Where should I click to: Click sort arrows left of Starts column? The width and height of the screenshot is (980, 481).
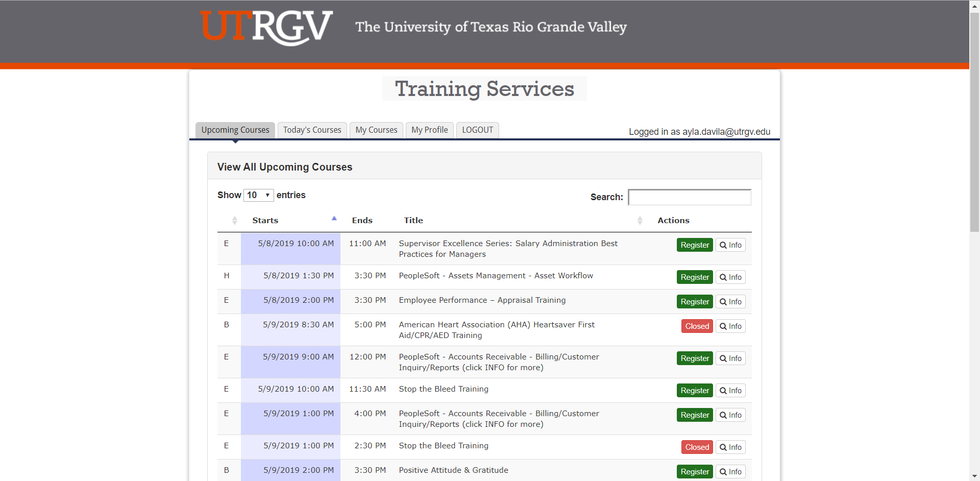(x=234, y=221)
